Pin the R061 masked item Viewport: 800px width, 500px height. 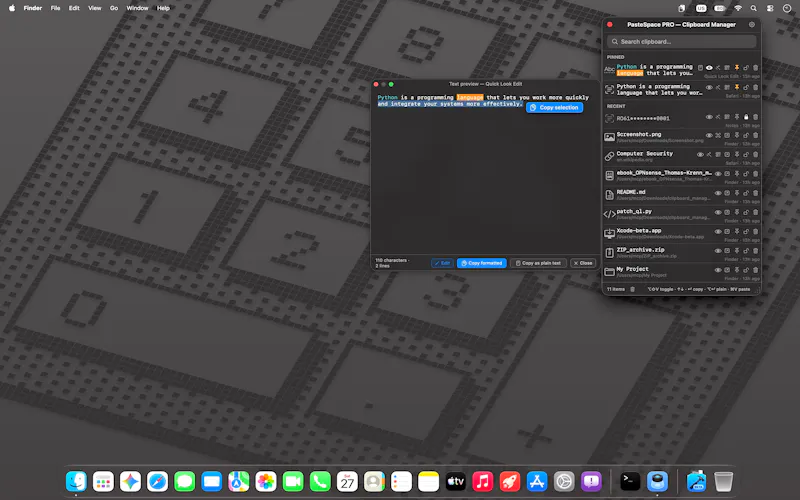[737, 117]
